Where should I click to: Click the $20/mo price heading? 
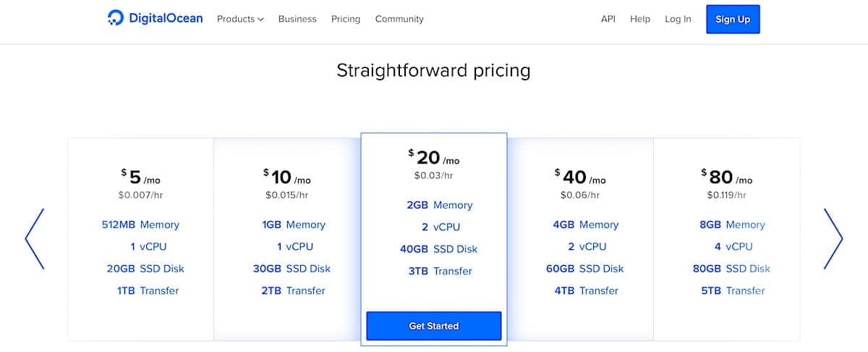pos(434,158)
